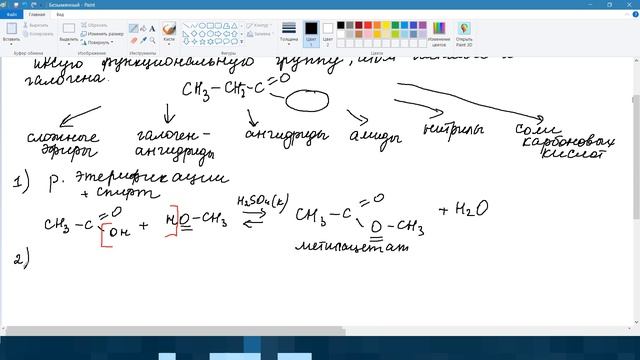Pick the dark red color swatch

point(359,25)
